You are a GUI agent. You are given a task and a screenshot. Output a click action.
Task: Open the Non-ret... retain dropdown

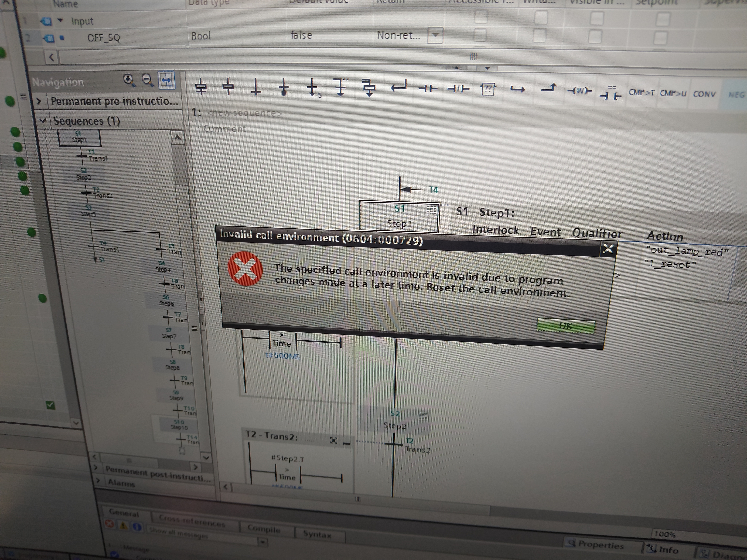click(435, 35)
